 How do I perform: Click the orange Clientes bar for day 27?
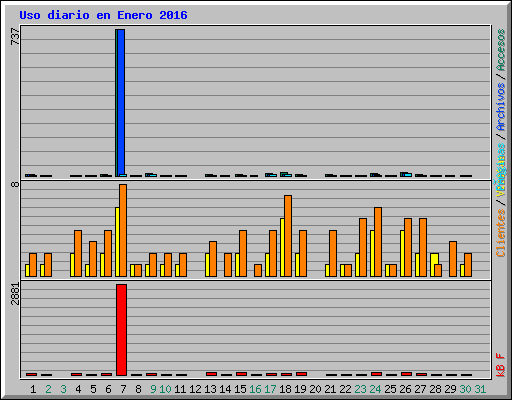click(x=423, y=247)
